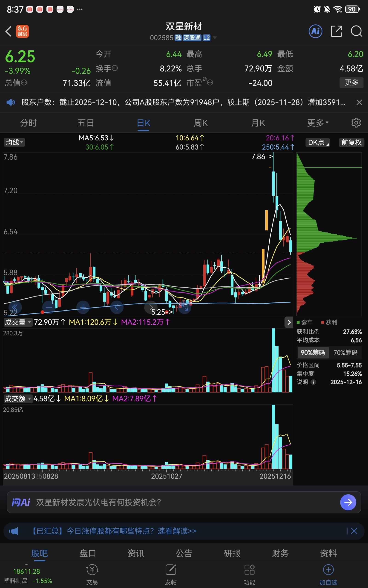Image resolution: width=368 pixels, height=588 pixels.
Task: Open the 财务 tab
Action: tap(280, 553)
